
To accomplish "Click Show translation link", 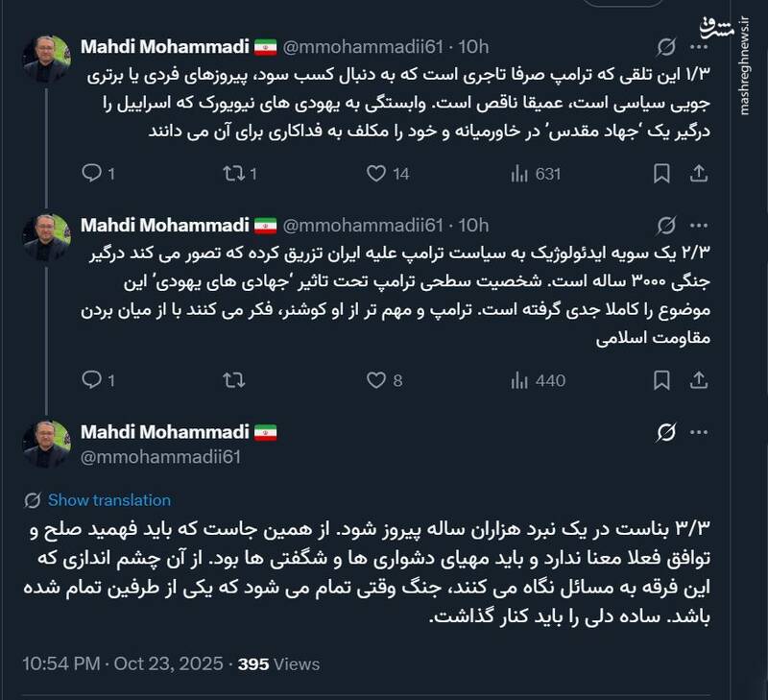I will tap(108, 500).
